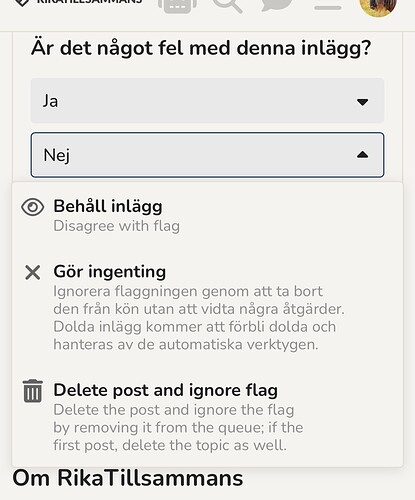Choose Gör ingenting from the menu
Image resolution: width=415 pixels, height=500 pixels.
[x=207, y=308]
